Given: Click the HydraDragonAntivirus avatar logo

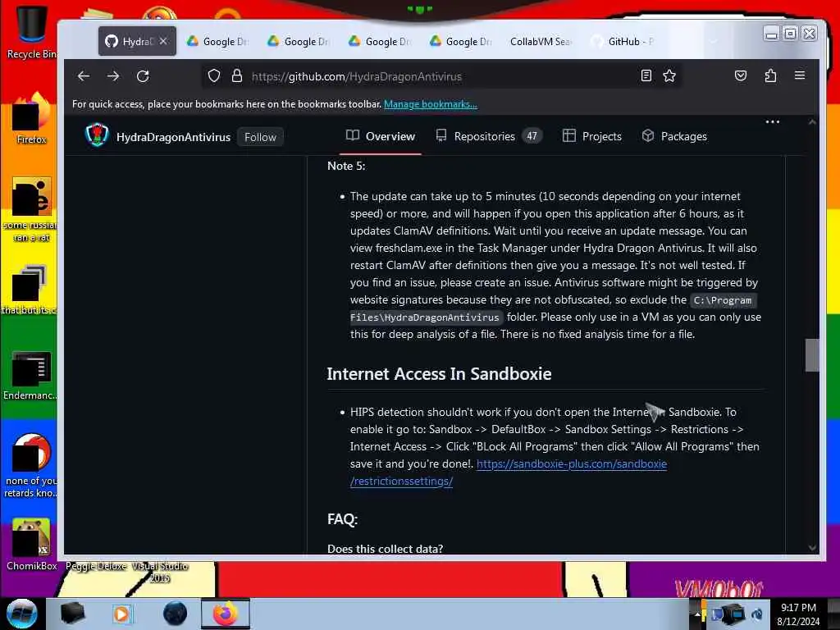Looking at the screenshot, I should pos(97,135).
